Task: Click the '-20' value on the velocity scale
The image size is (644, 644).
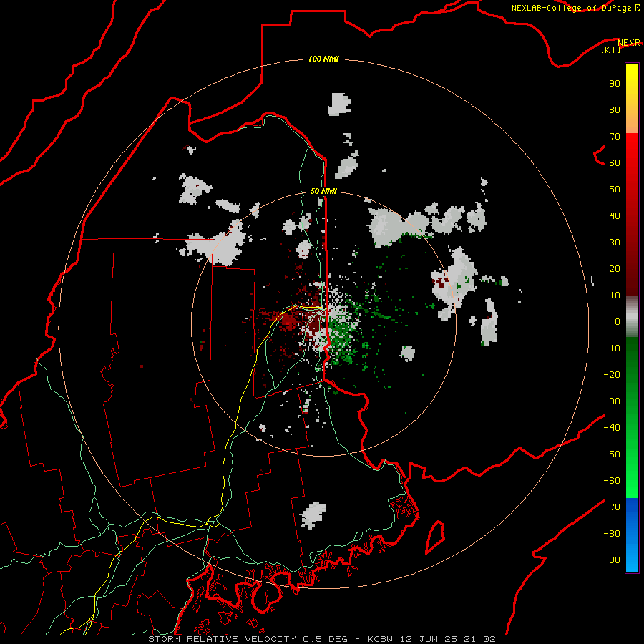Action: point(612,374)
